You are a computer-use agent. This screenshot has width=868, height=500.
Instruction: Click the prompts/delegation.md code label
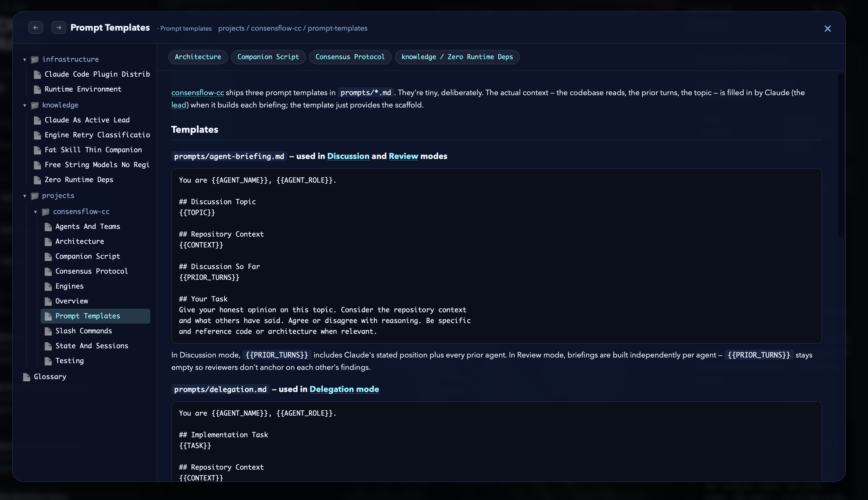tap(220, 389)
